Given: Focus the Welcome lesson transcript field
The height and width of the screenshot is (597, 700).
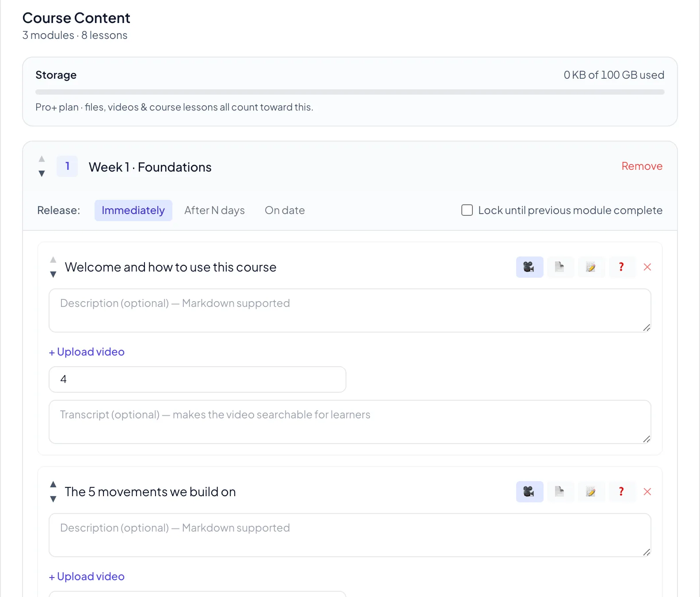Looking at the screenshot, I should (350, 422).
